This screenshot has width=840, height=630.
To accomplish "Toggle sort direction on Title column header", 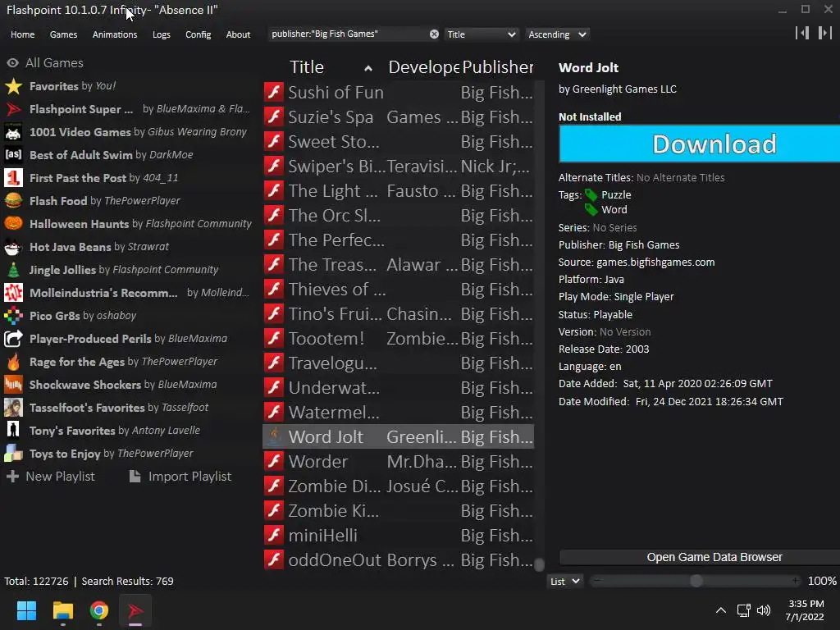I will [368, 68].
